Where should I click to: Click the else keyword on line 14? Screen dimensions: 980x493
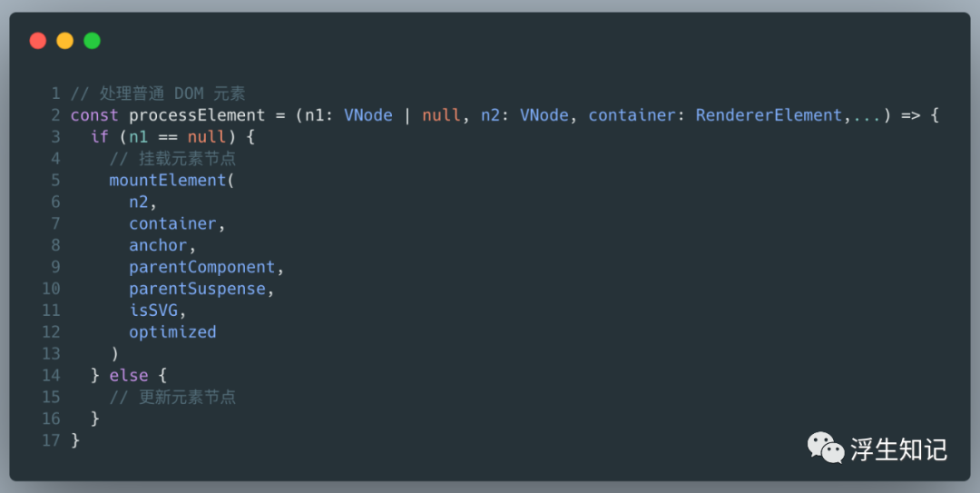pyautogui.click(x=128, y=375)
